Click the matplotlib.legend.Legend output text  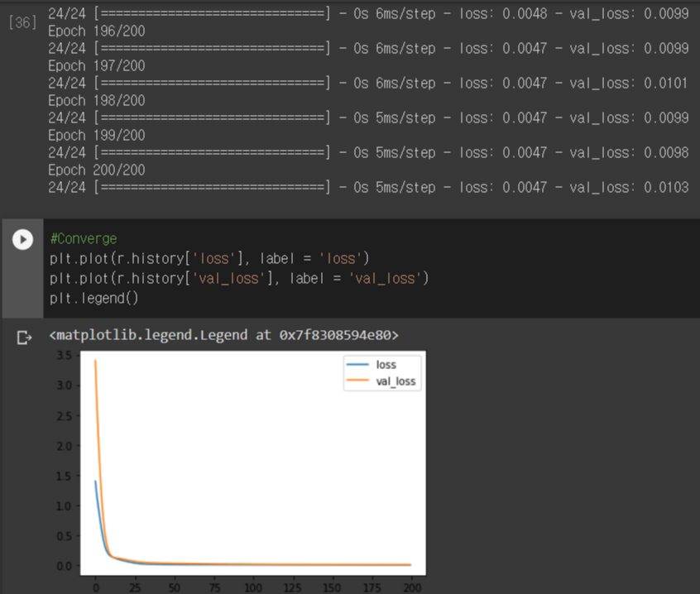[223, 335]
